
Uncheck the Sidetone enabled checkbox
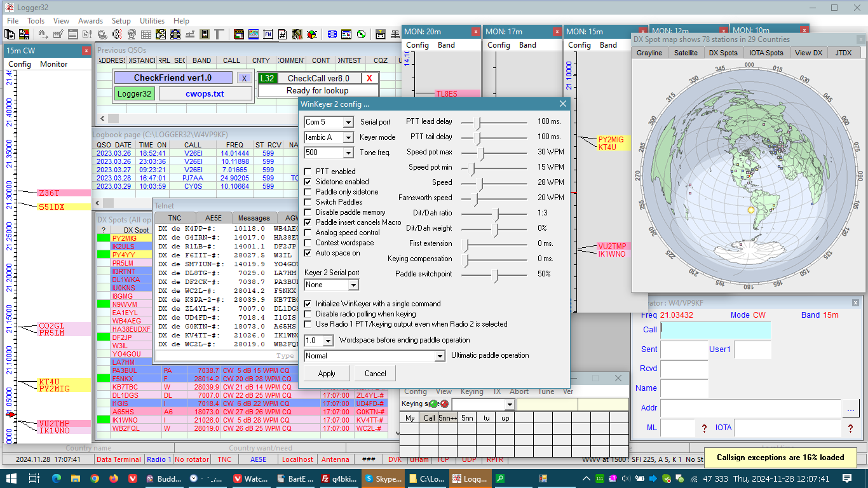[308, 182]
